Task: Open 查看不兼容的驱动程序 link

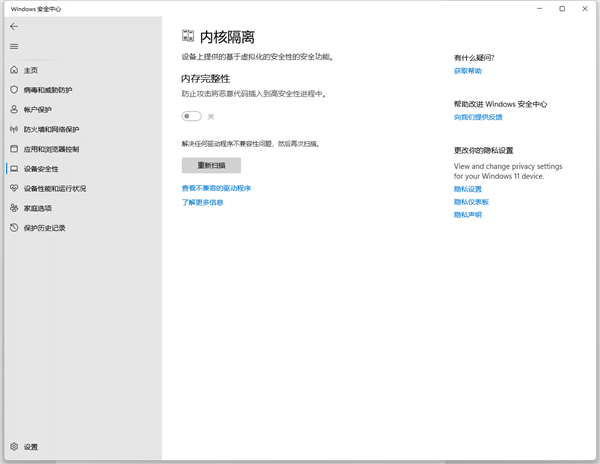Action: pyautogui.click(x=216, y=188)
